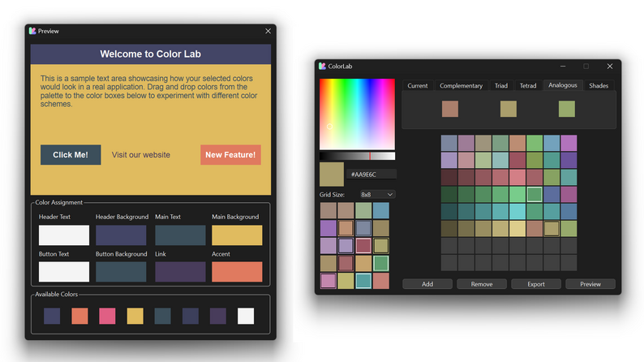Screen dimensions: 644x362
Task: Click the bright cyan cell in palette grid
Action: pos(517,212)
